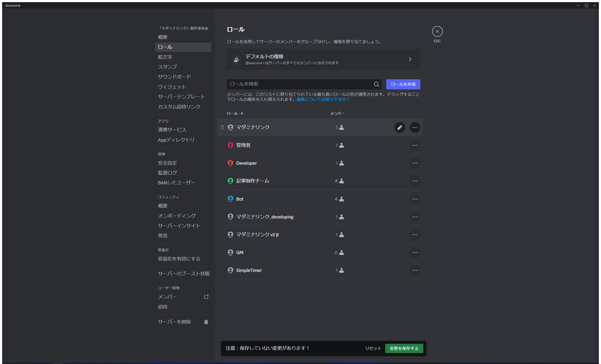Open the 権限についてお困りですか？ help link
The image size is (601, 364).
coord(323,99)
